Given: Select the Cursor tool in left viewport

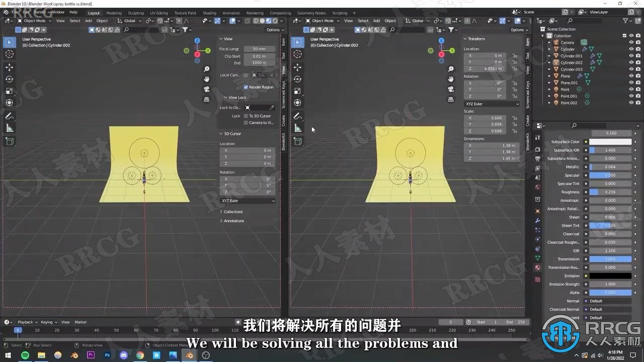Looking at the screenshot, I should 10,54.
